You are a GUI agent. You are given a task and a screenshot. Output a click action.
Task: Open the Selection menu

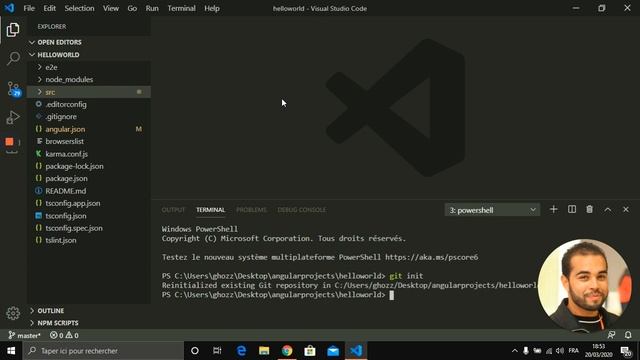point(79,8)
